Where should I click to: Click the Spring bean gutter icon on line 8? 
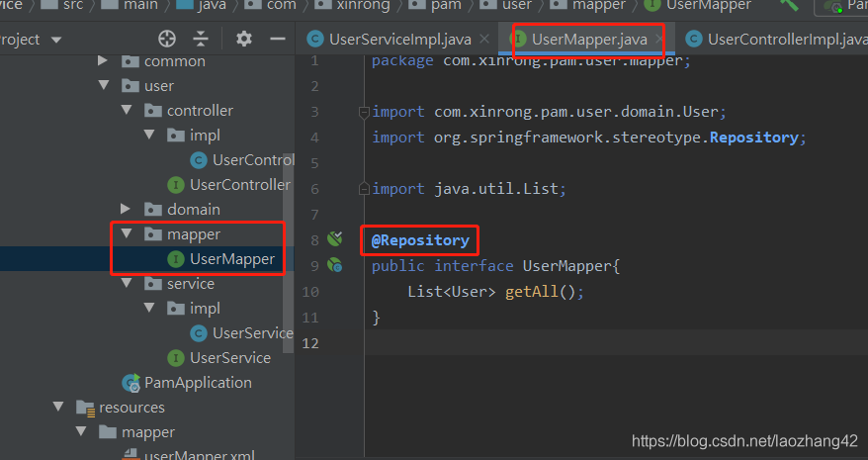335,239
